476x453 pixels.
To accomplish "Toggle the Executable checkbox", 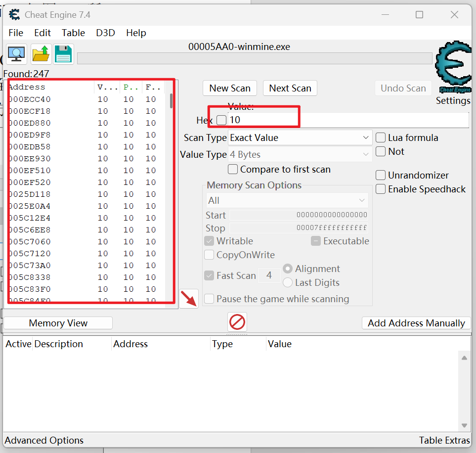I will tap(316, 241).
